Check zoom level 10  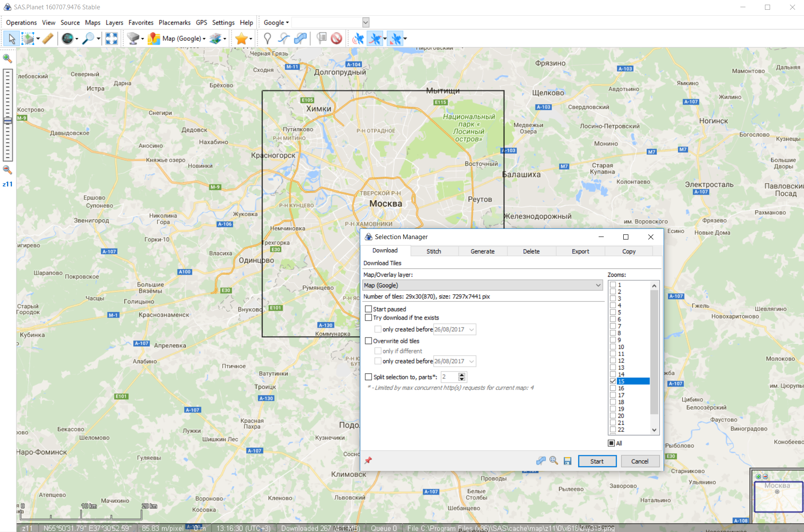click(613, 347)
